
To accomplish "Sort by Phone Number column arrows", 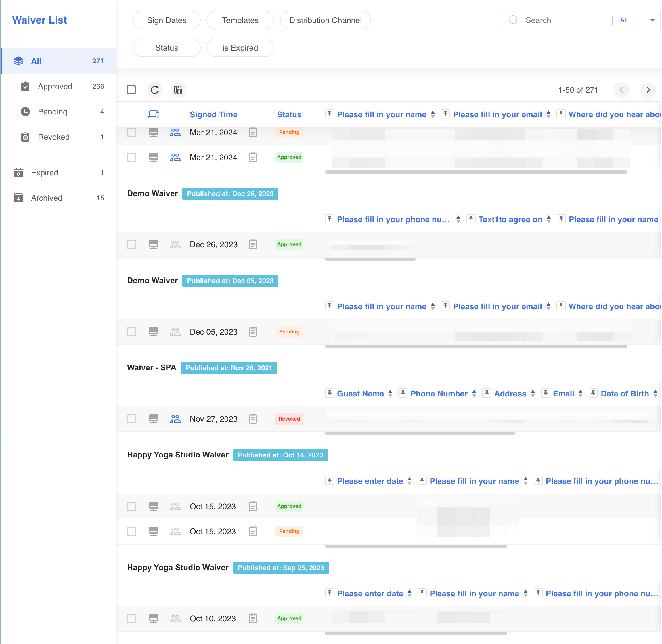I will (474, 393).
